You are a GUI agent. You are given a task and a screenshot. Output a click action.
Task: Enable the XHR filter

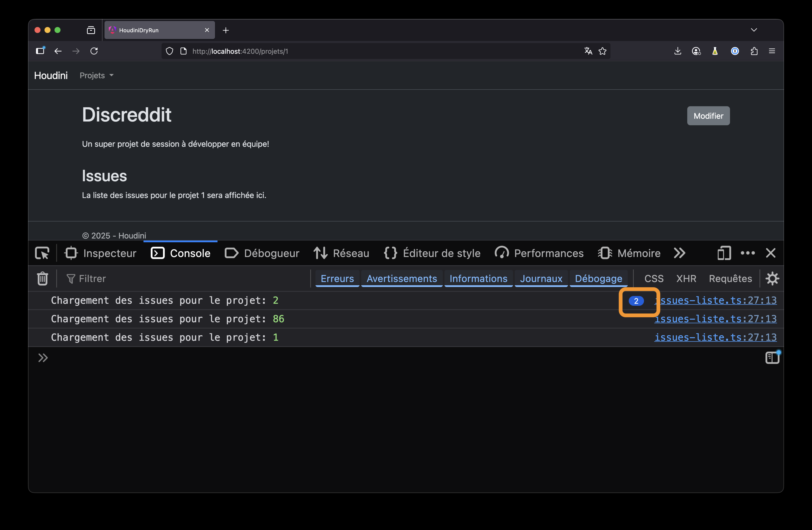tap(686, 278)
